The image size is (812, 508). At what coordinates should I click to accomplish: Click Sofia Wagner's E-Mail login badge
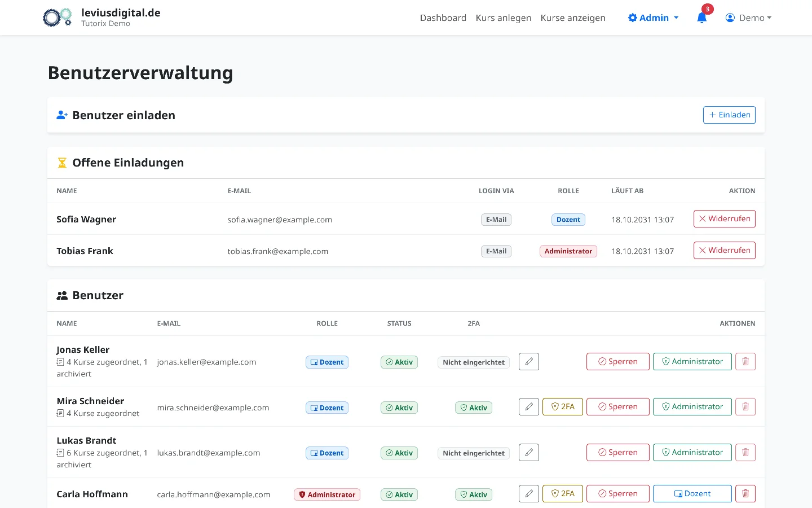coord(496,220)
